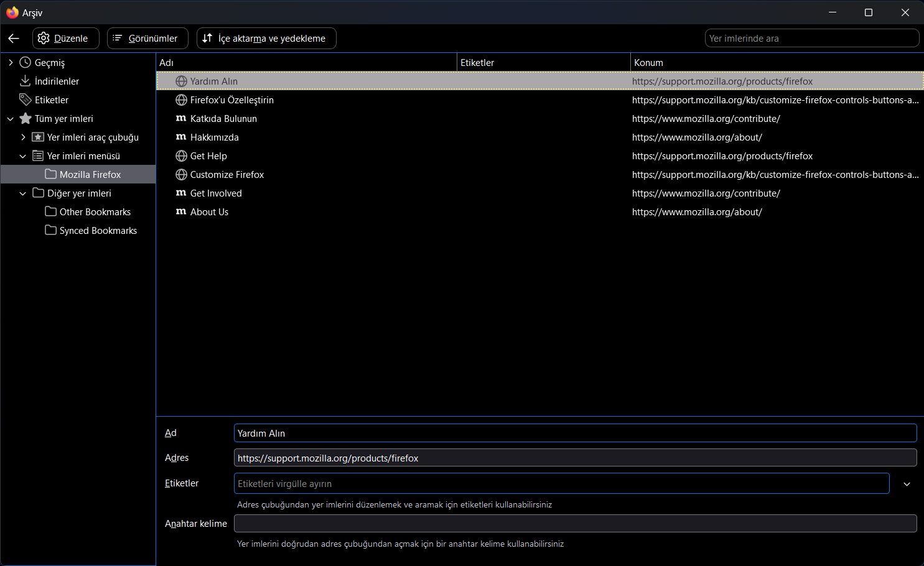Select the Customize Firefox bookmark name

227,175
